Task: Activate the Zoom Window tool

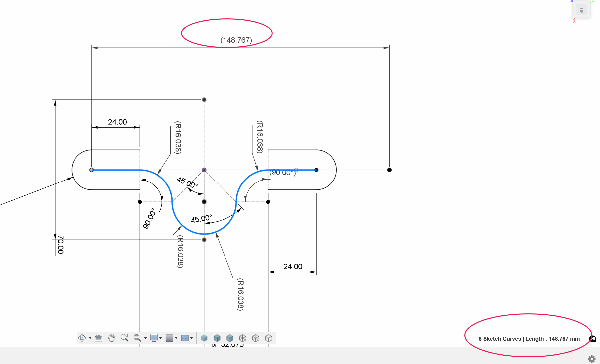Action: (137, 338)
